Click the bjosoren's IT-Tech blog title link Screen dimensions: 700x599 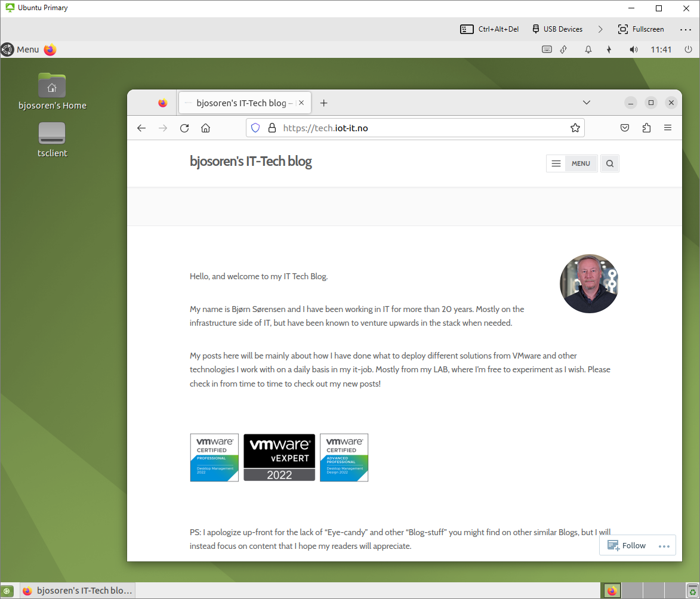251,161
